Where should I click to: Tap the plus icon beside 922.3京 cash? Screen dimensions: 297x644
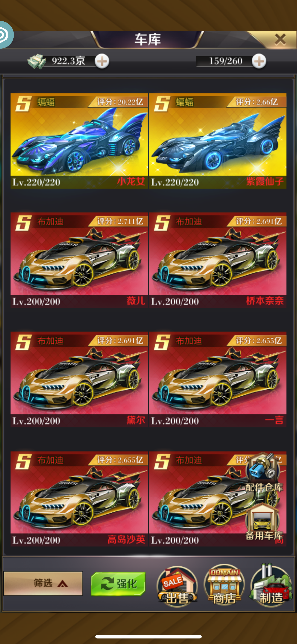click(102, 61)
